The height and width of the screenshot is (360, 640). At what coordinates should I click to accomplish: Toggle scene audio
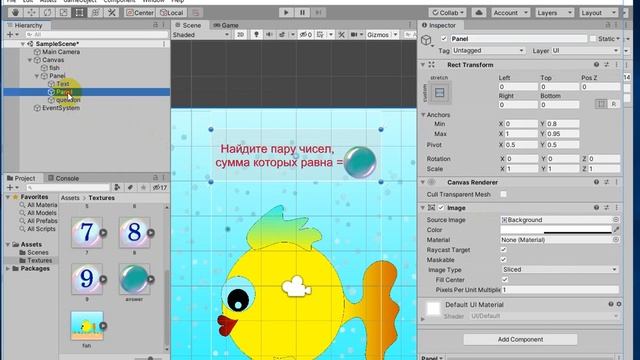tap(269, 35)
